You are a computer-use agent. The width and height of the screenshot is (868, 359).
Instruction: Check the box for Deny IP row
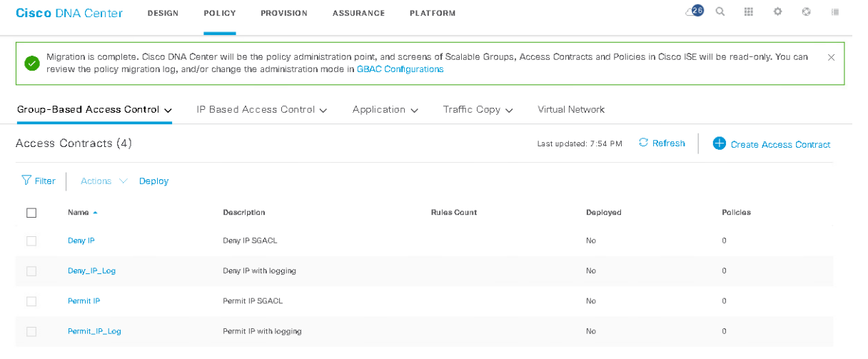click(x=31, y=241)
